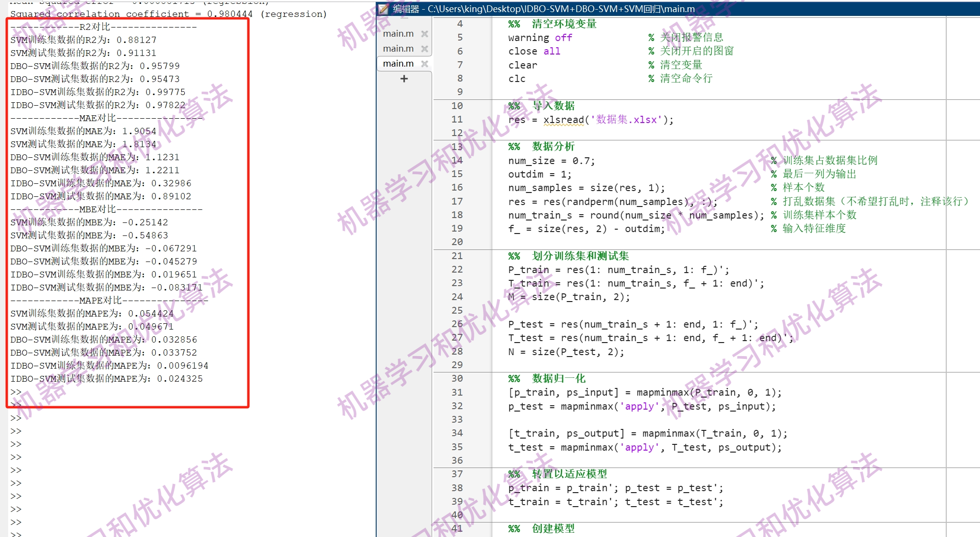Close the second main.m tab with its × icon
This screenshot has width=980, height=537.
[425, 49]
